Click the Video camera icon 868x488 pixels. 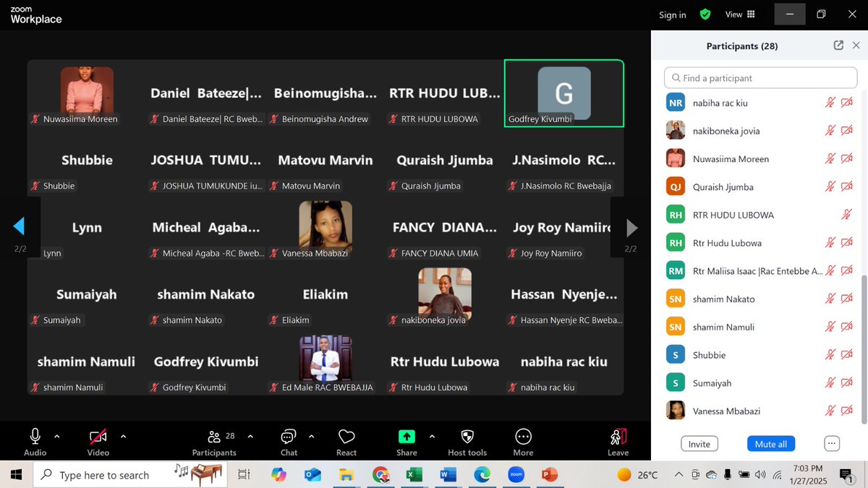click(x=98, y=437)
